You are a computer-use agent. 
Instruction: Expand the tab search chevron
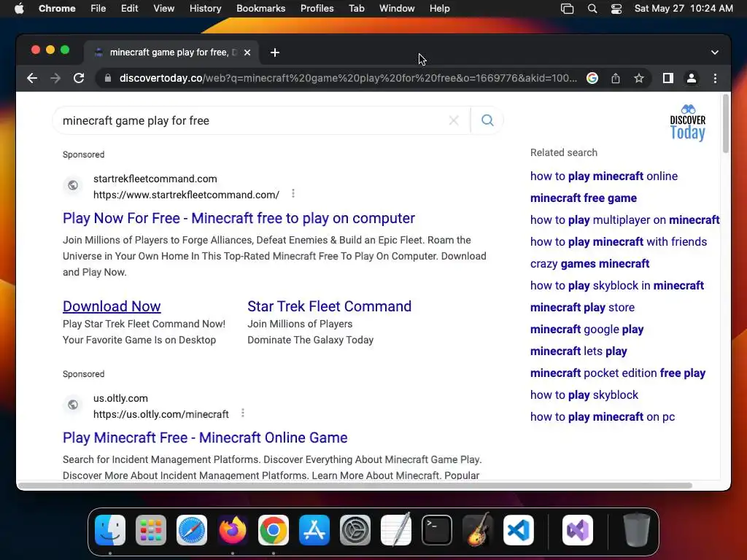[x=714, y=52]
